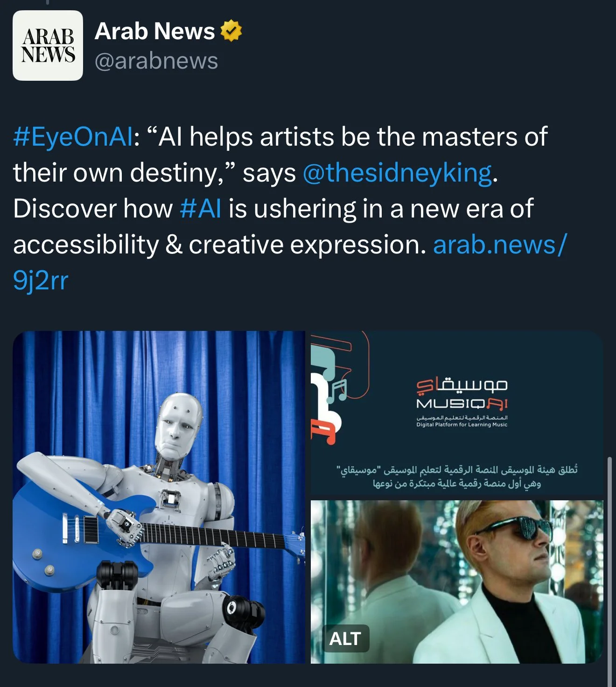Open the #AI hashtag
616x687 pixels.
200,209
